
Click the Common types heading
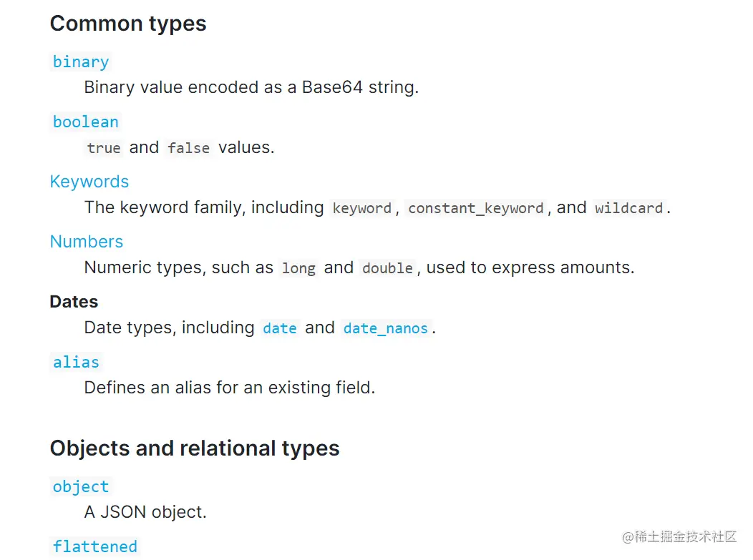click(x=128, y=24)
